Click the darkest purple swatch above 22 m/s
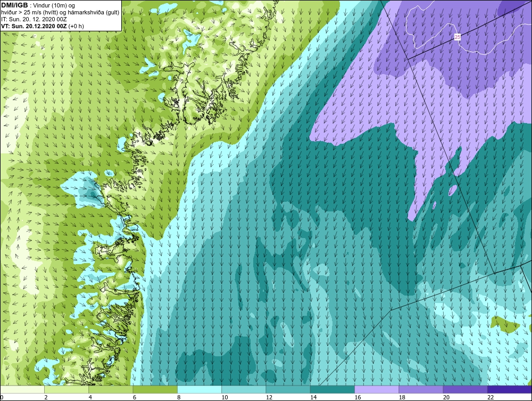This screenshot has width=532, height=401. click(510, 389)
